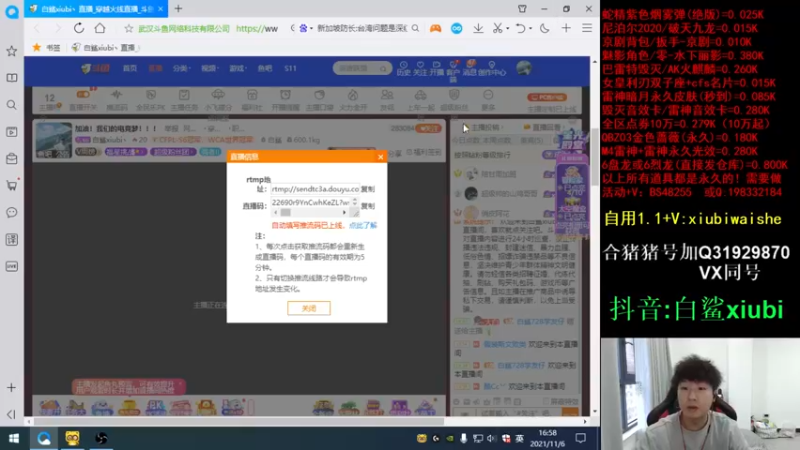Select the 直播码 stream code field
The width and height of the screenshot is (800, 450).
311,203
